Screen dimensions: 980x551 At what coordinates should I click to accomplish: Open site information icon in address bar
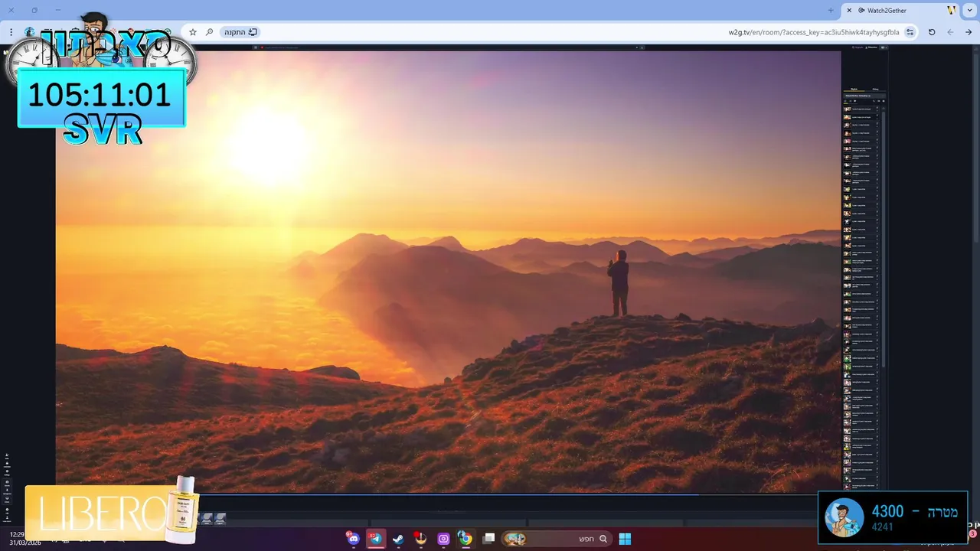tap(910, 32)
